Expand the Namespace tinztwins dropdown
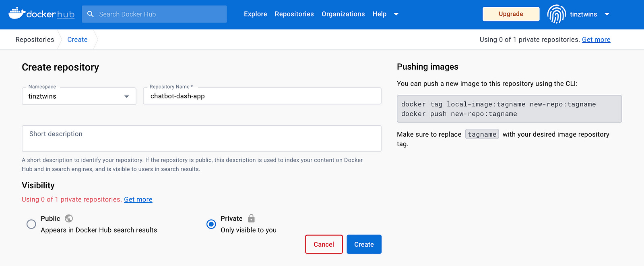 pyautogui.click(x=79, y=96)
